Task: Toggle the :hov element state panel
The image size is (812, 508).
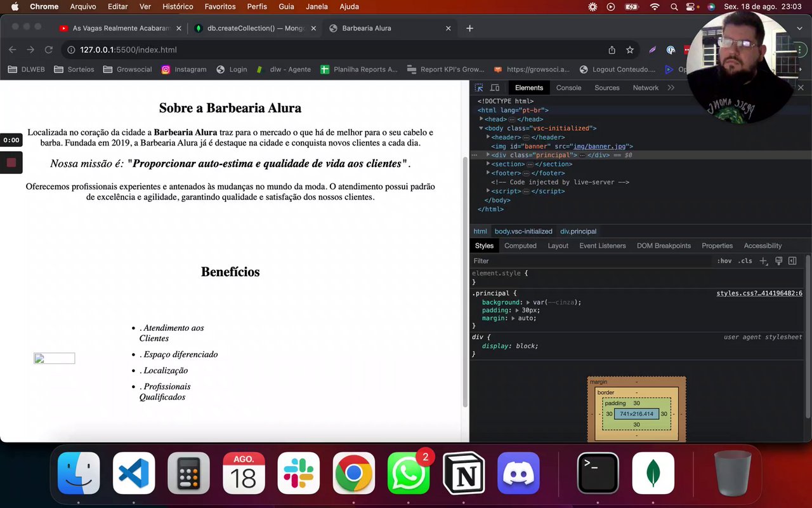Action: pos(724,261)
